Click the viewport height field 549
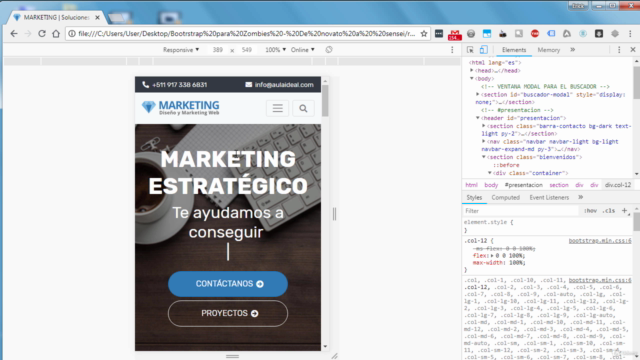Viewport: 640px width, 360px height. (247, 50)
